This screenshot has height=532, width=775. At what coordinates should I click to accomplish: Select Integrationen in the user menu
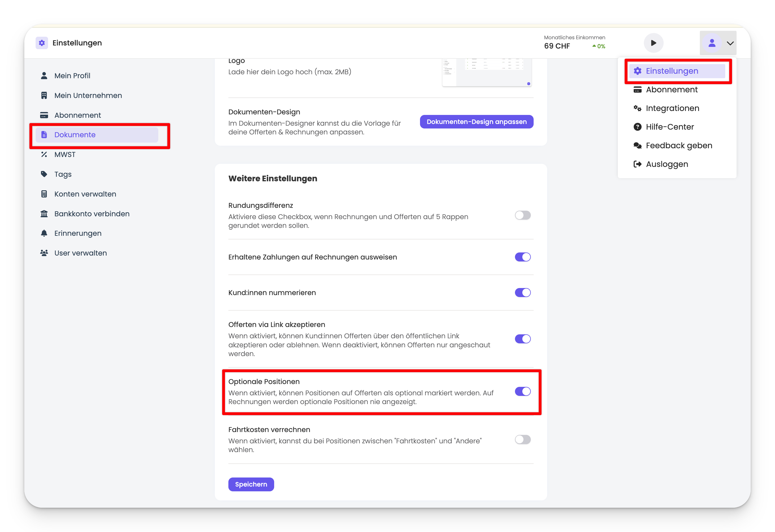672,108
